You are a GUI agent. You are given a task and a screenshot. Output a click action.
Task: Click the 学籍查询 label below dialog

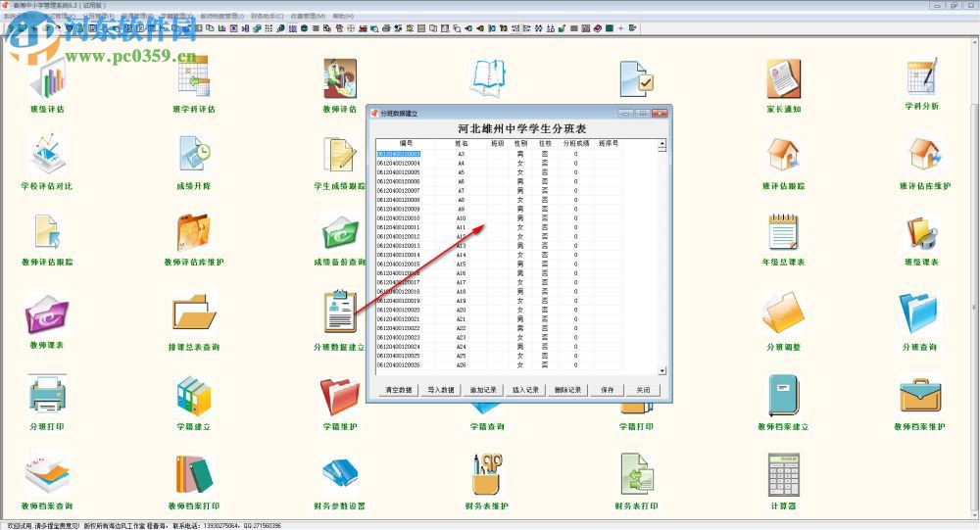487,427
